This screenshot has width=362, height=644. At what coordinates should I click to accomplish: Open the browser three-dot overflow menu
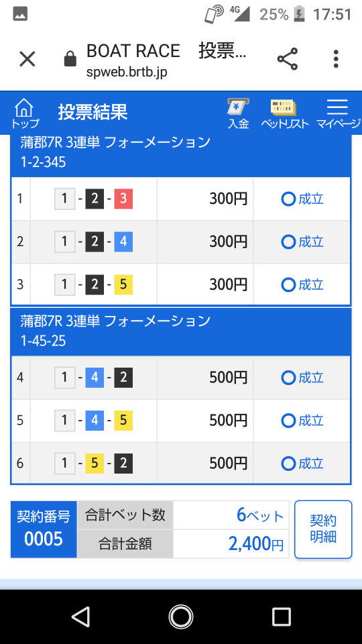[x=336, y=59]
